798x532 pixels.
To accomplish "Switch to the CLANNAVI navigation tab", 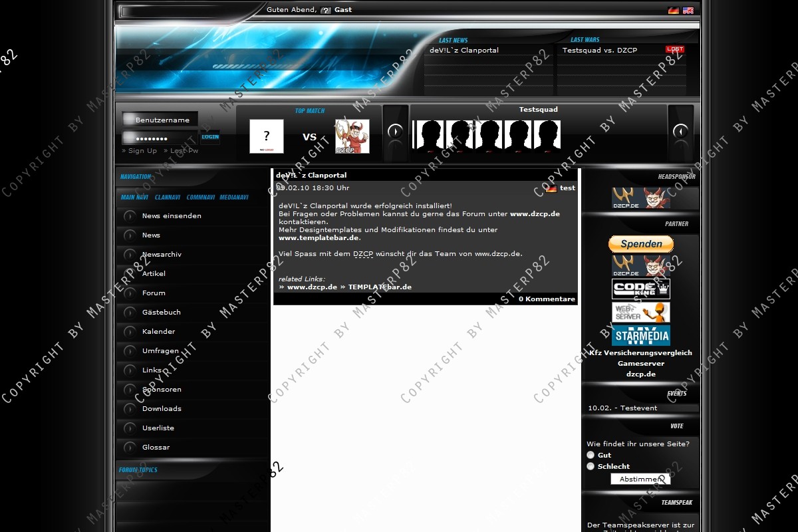I will (168, 198).
